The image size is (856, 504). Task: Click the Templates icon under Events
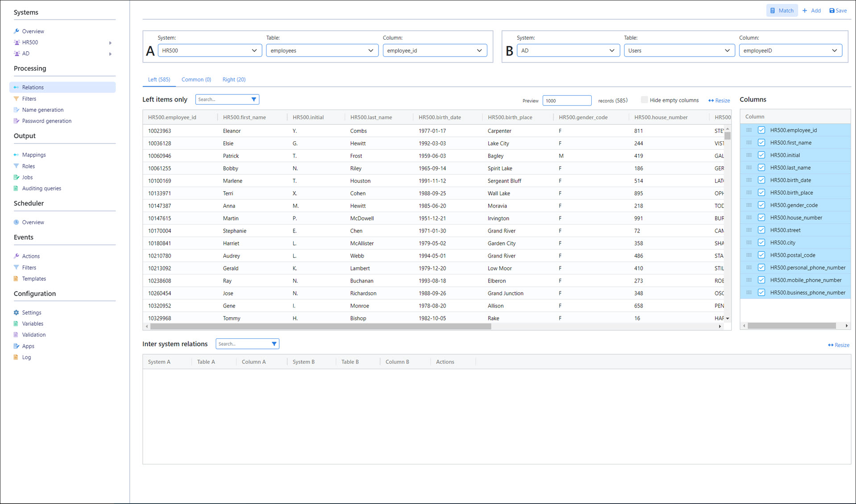16,279
